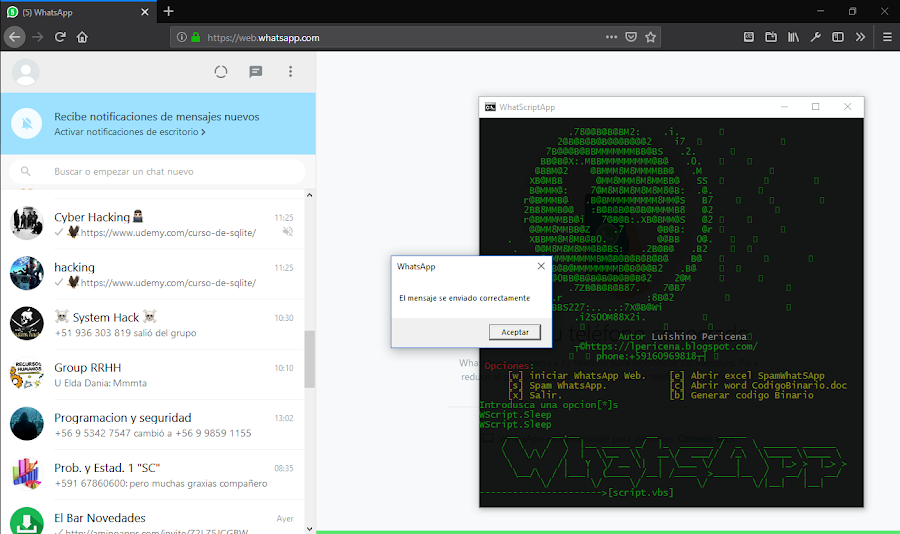Open the Programacion y seguridad chat

(152, 424)
